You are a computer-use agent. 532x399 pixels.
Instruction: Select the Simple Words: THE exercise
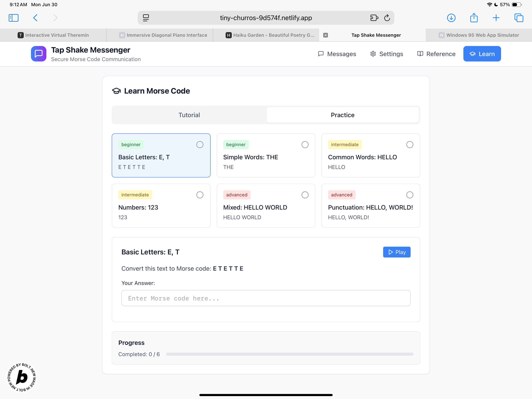tap(266, 156)
